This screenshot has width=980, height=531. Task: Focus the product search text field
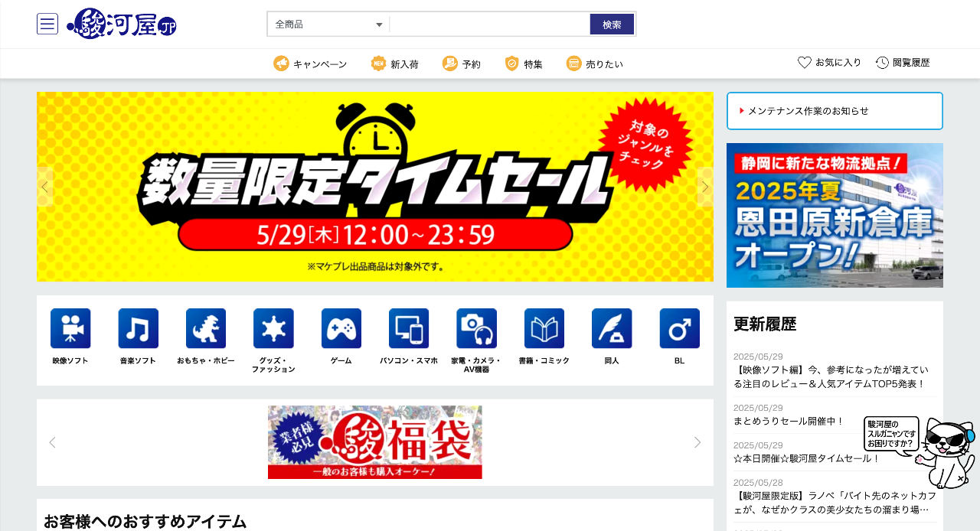coord(490,24)
